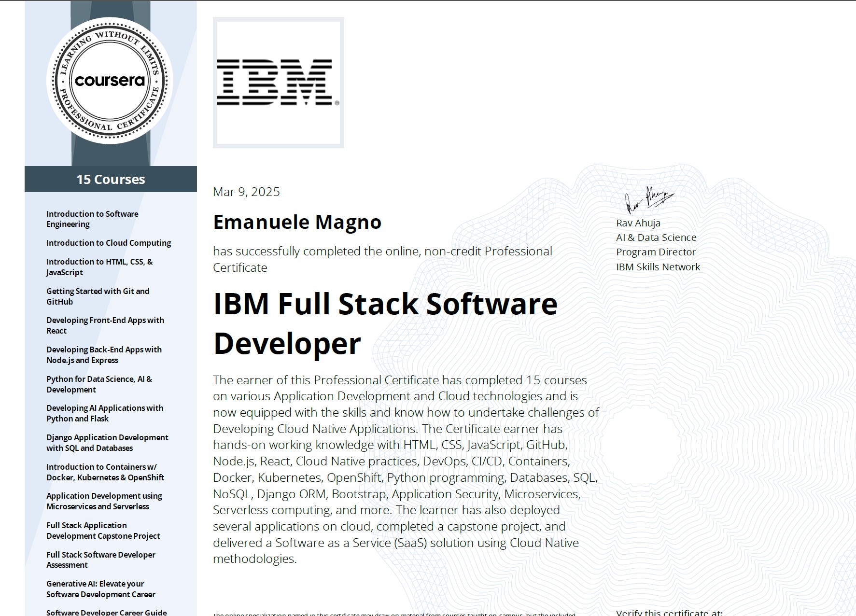856x616 pixels.
Task: Select the recipient name 'Emanuele Magno'
Action: tap(297, 222)
